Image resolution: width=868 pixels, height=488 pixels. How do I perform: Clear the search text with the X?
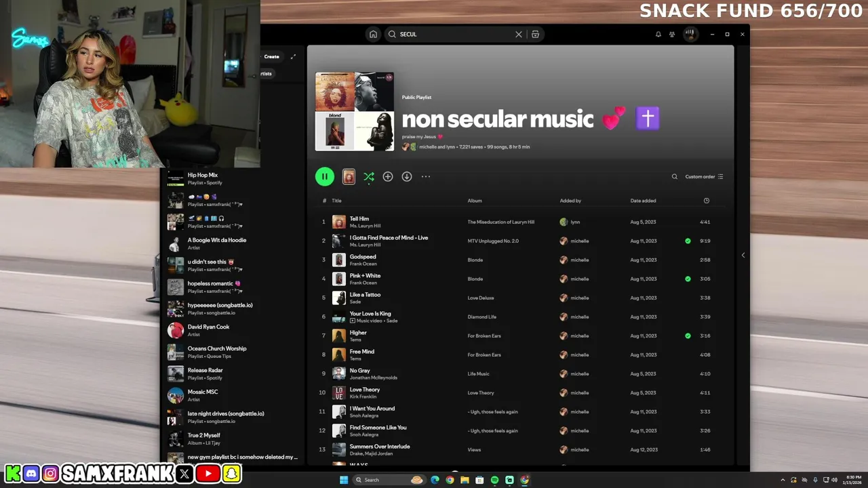coord(519,34)
